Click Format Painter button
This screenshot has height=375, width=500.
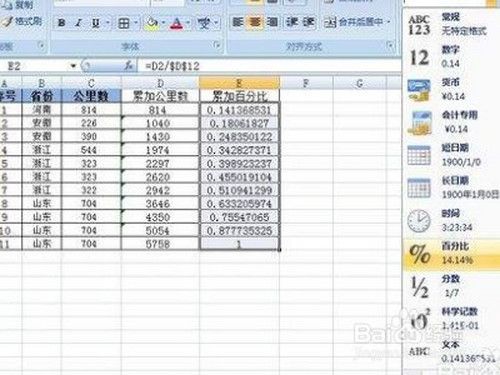[22, 21]
